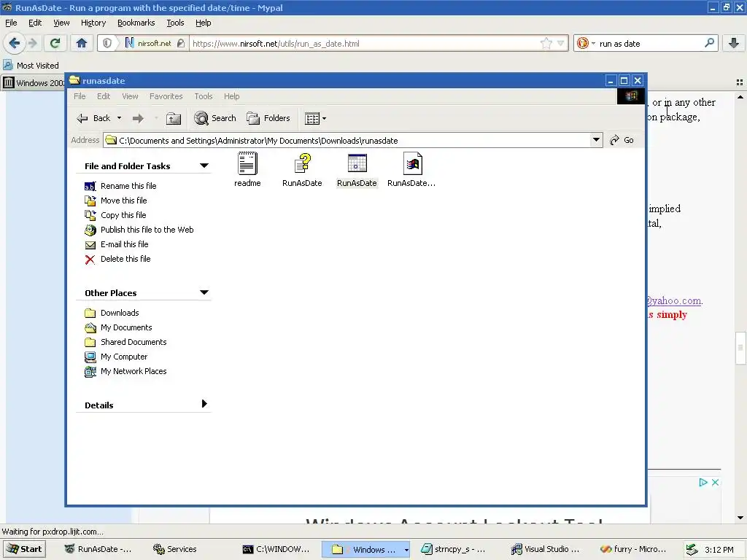Open taskbar Windows group dropdown arrow

pyautogui.click(x=406, y=550)
